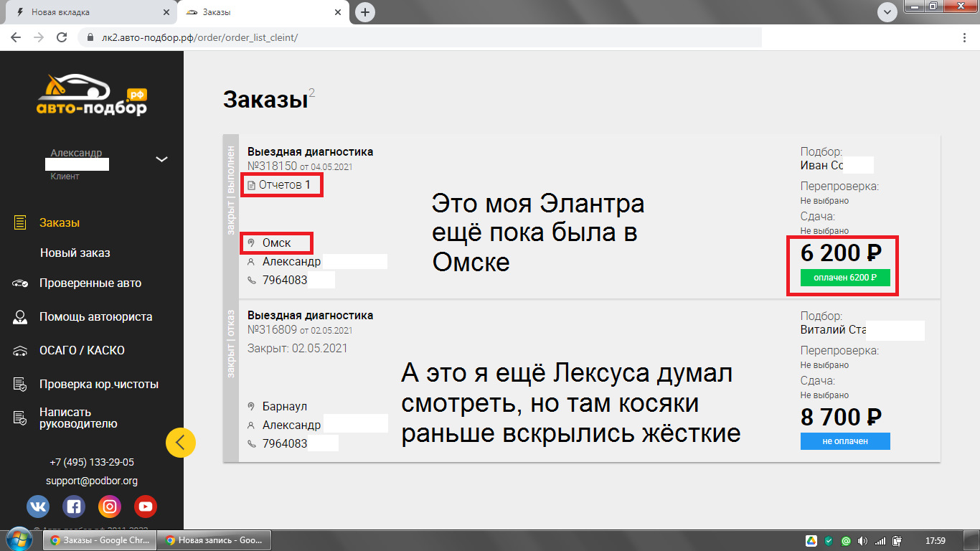Open the Заказы sidebar menu item

click(60, 222)
